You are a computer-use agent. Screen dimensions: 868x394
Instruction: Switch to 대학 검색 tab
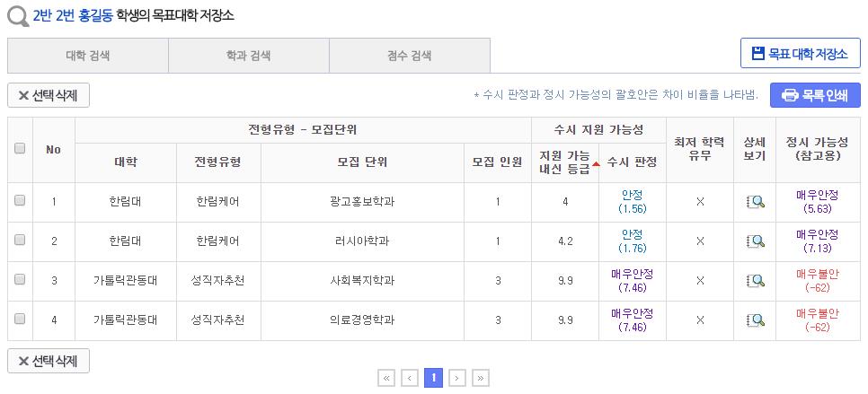click(x=88, y=56)
